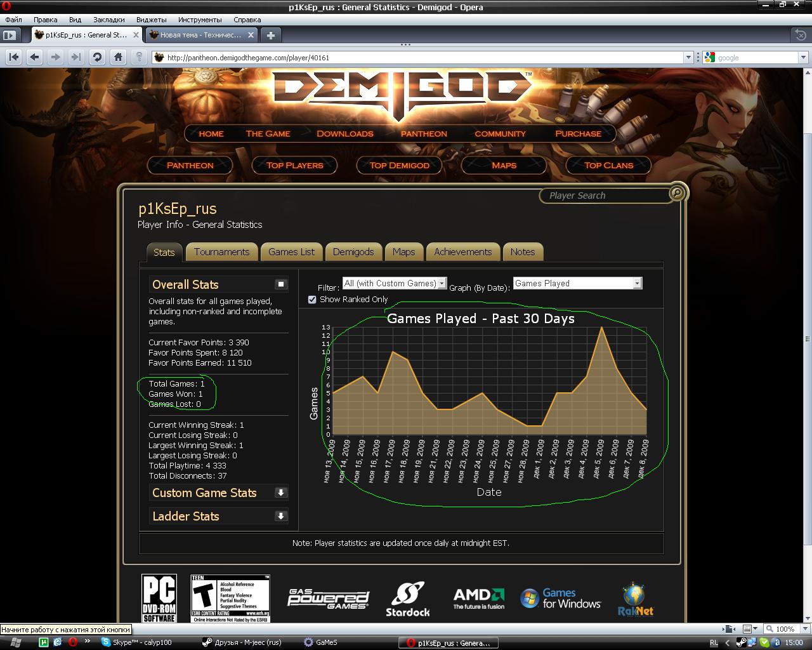
Task: Open the Справка menu
Action: point(247,20)
